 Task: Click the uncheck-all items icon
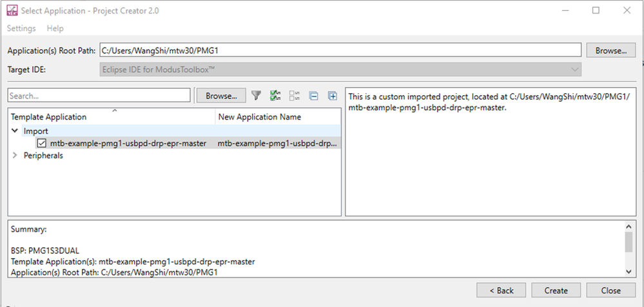pos(294,95)
